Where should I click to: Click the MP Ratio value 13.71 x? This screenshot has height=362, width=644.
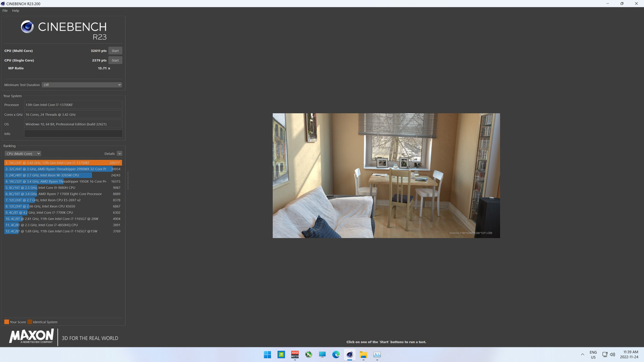(x=104, y=68)
